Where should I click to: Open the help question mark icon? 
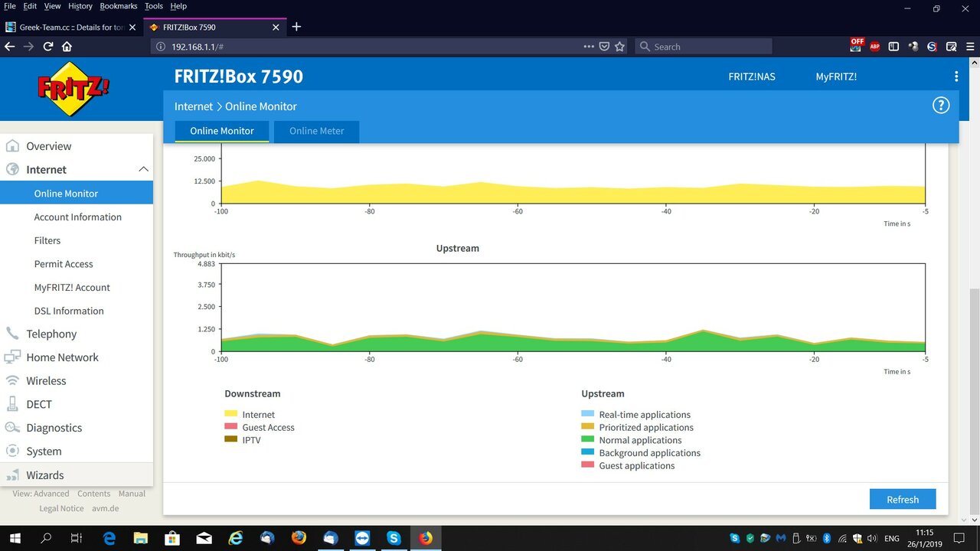(x=940, y=106)
